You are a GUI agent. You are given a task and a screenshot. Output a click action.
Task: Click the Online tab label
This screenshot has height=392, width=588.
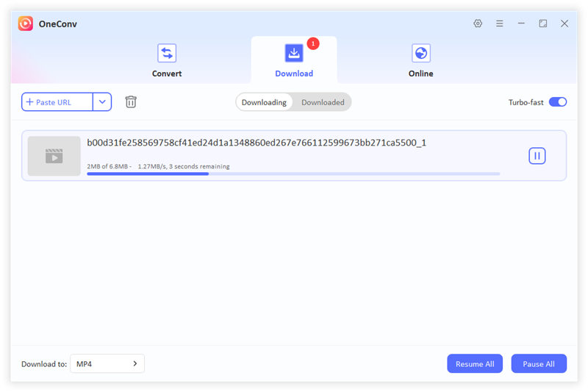(x=420, y=74)
